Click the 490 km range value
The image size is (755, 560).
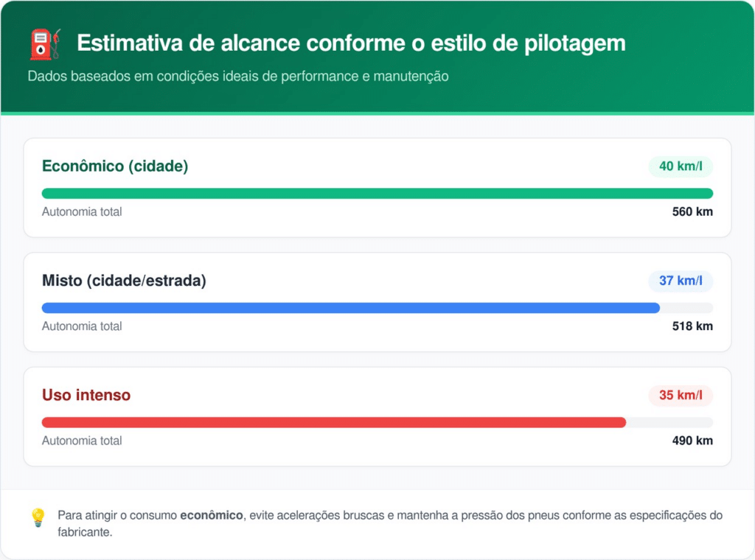(692, 441)
